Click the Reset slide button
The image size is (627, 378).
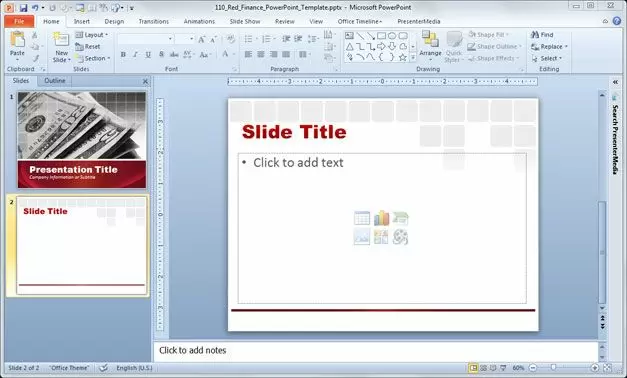coord(88,46)
